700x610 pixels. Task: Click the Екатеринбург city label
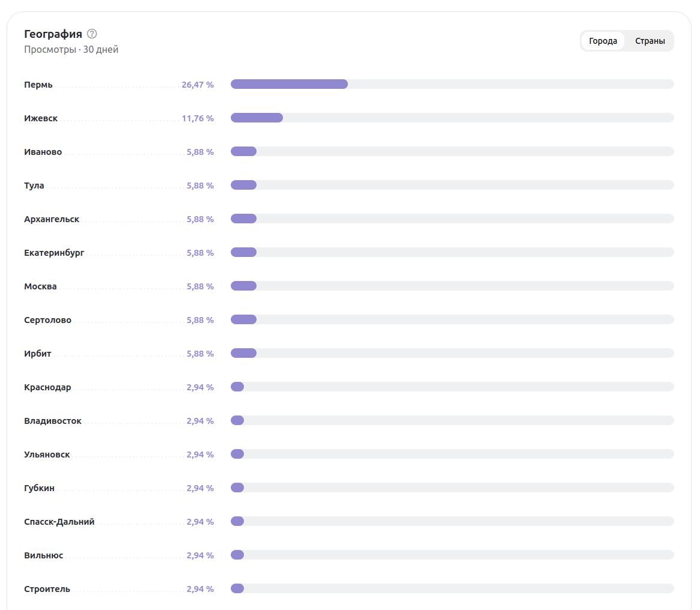54,253
